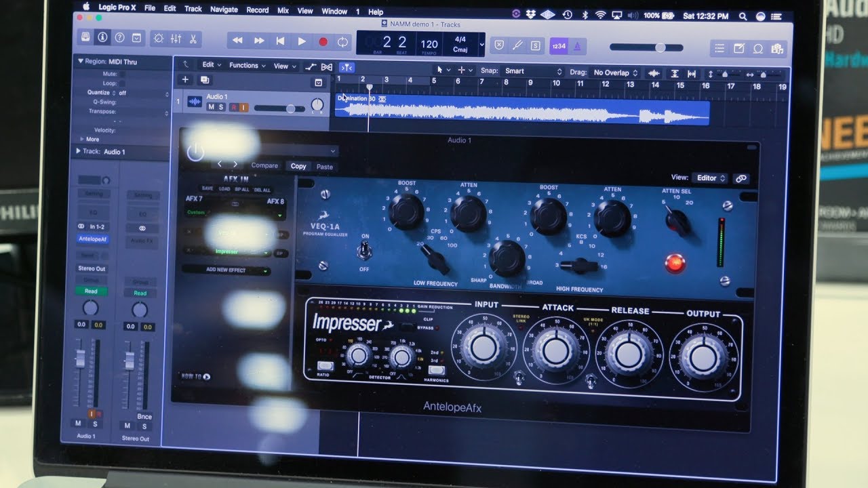Open Smart Controls dial icon

pos(158,39)
